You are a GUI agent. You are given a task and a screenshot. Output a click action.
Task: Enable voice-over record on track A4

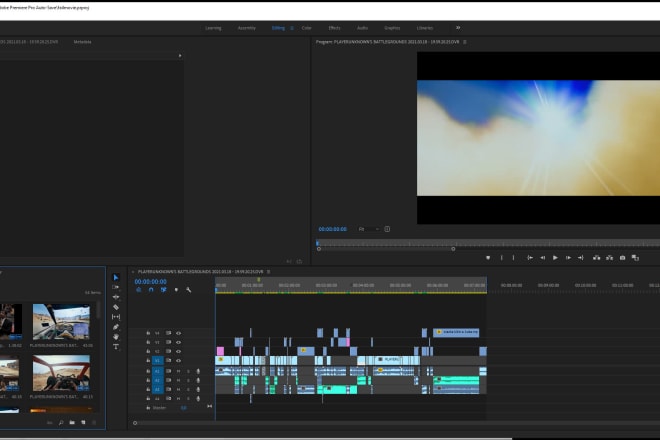coord(198,398)
